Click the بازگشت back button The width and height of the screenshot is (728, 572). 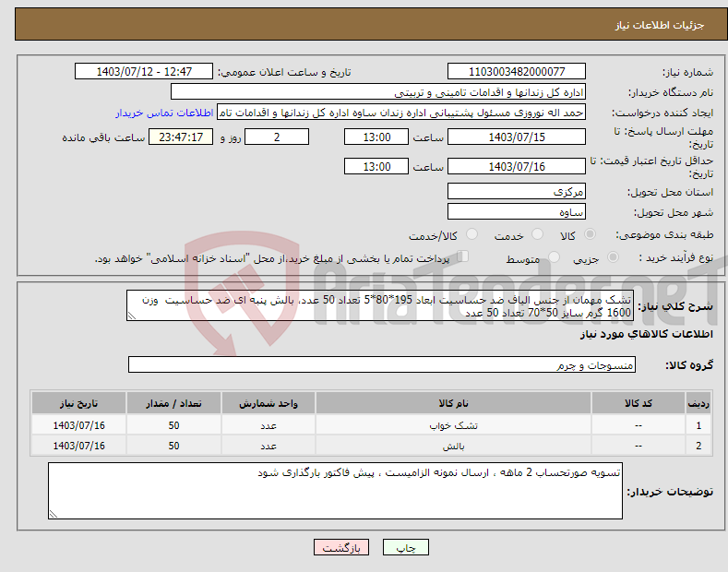[341, 548]
